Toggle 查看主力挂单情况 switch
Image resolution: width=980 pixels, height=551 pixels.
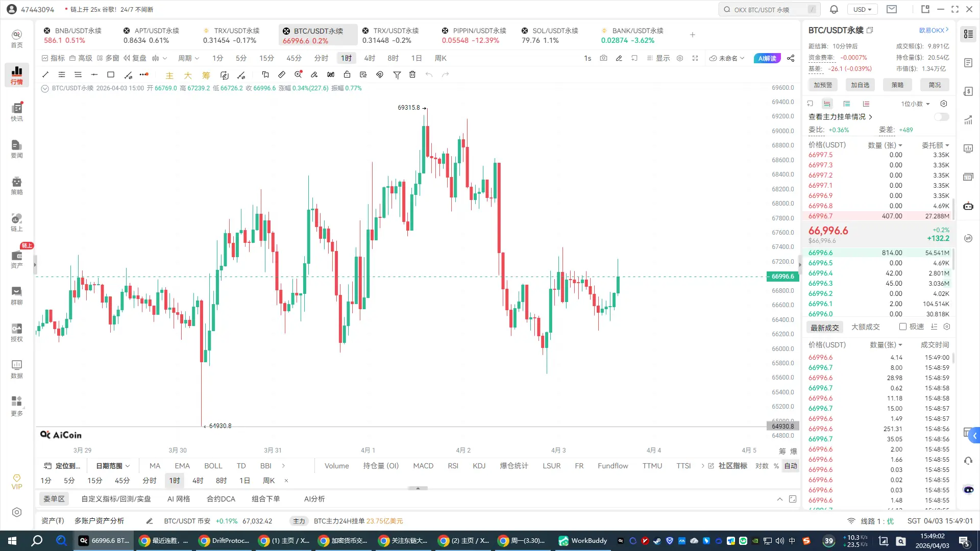point(941,117)
